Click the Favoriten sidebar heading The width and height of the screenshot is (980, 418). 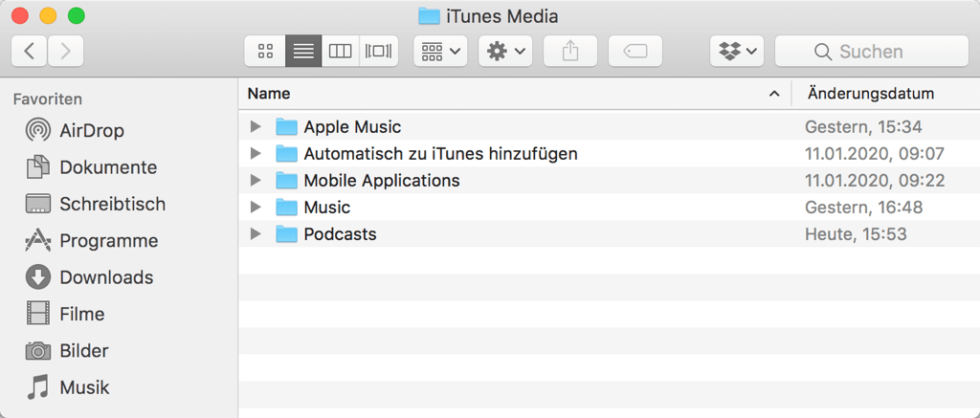click(48, 99)
